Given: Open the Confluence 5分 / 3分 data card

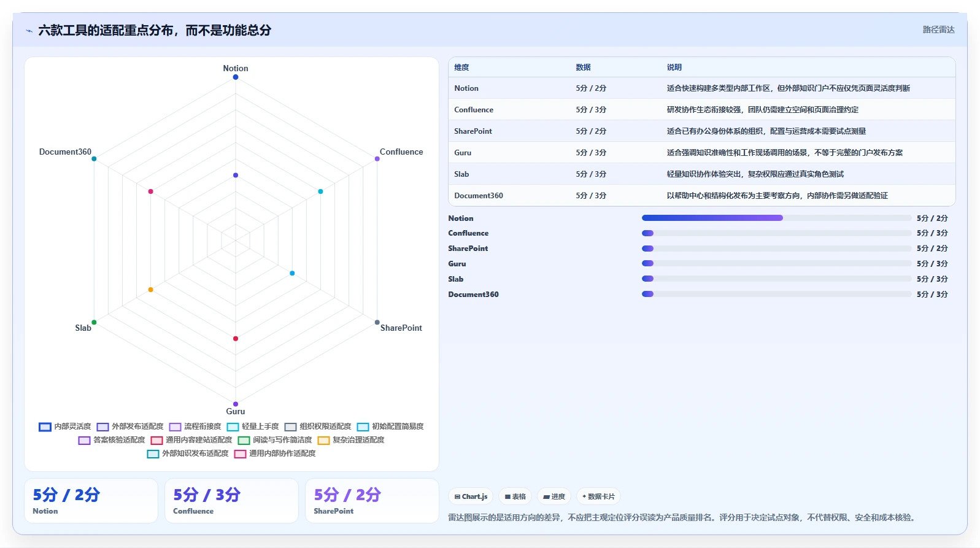Looking at the screenshot, I should pyautogui.click(x=231, y=501).
